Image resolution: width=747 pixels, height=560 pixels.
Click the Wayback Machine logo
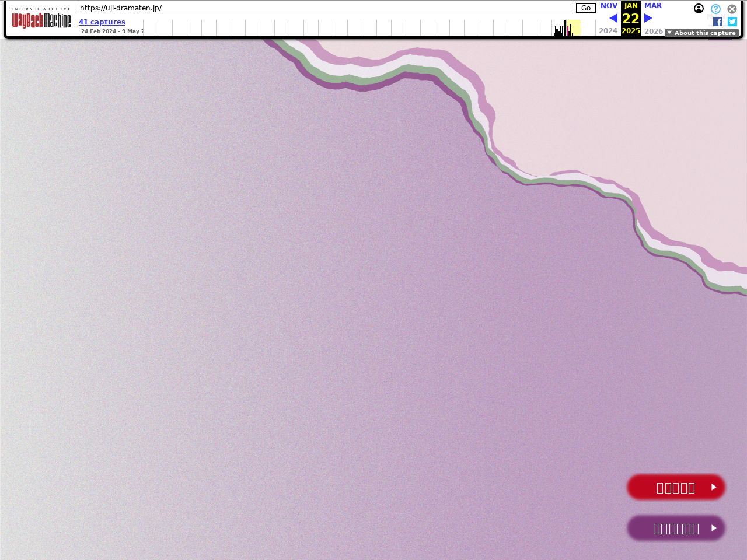point(41,20)
